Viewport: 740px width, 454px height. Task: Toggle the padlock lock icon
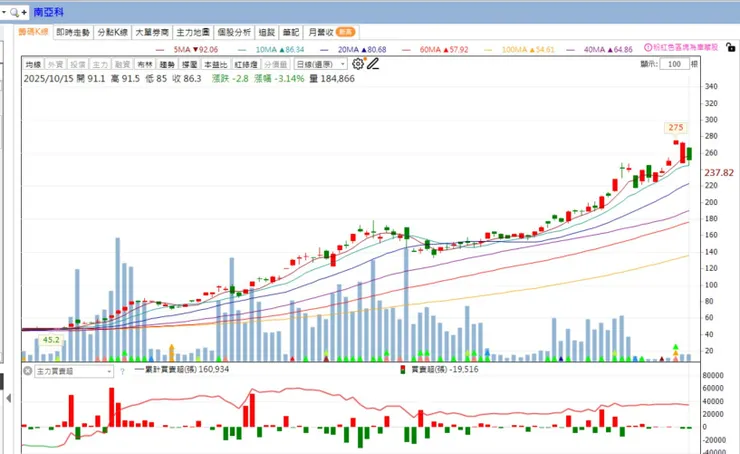(731, 47)
